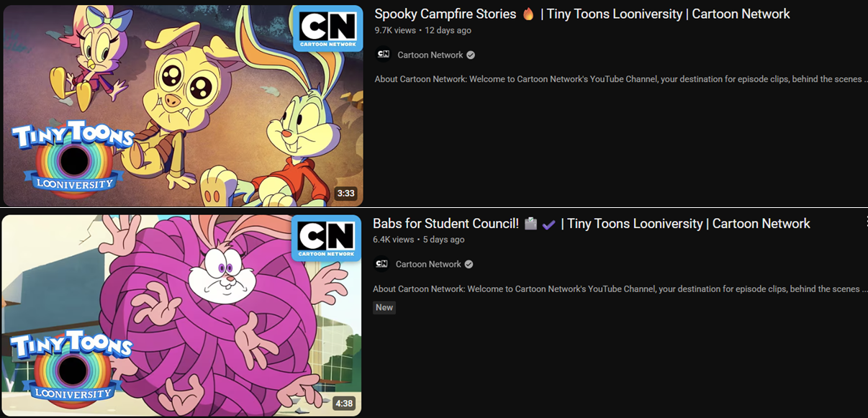The height and width of the screenshot is (418, 868).
Task: Click the 3:33 duration badge
Action: 345,194
